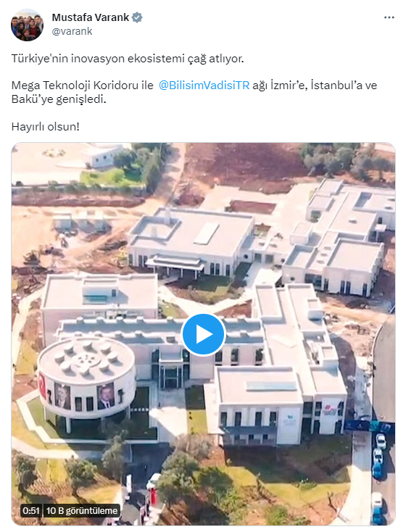Screen dimensions: 398x532
Task: Click the @varank handle
Action: tap(72, 31)
